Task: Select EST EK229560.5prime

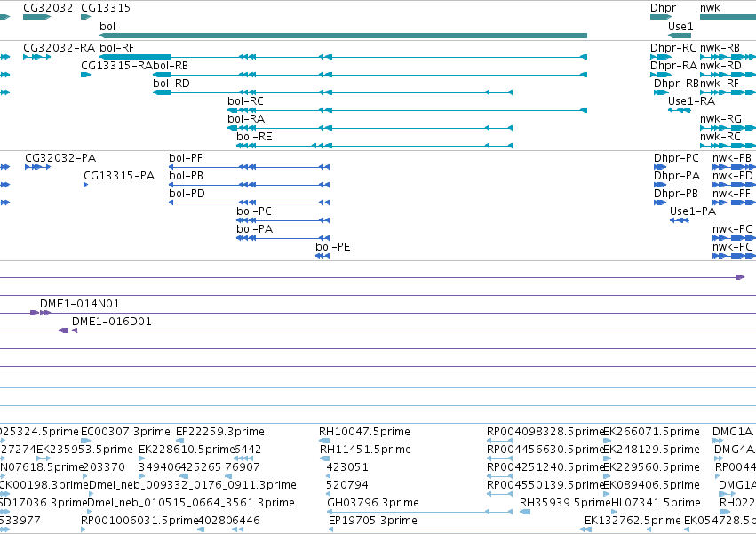Action: (x=608, y=476)
